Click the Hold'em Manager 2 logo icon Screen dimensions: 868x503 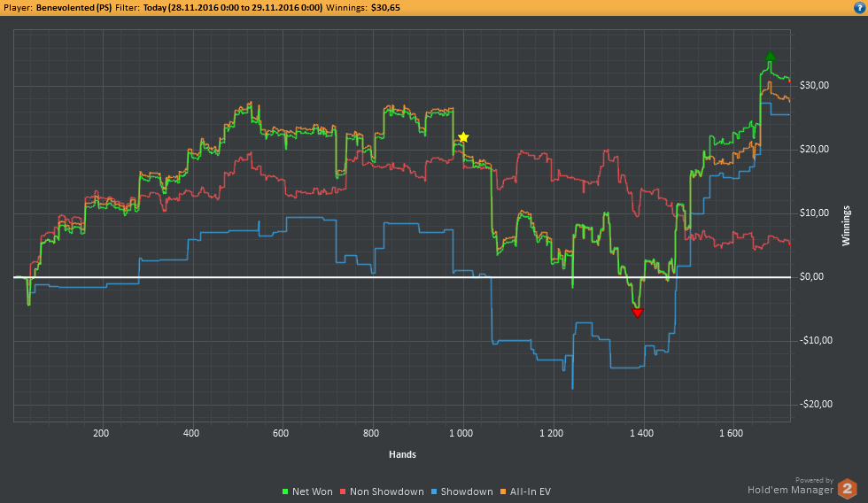(x=847, y=489)
